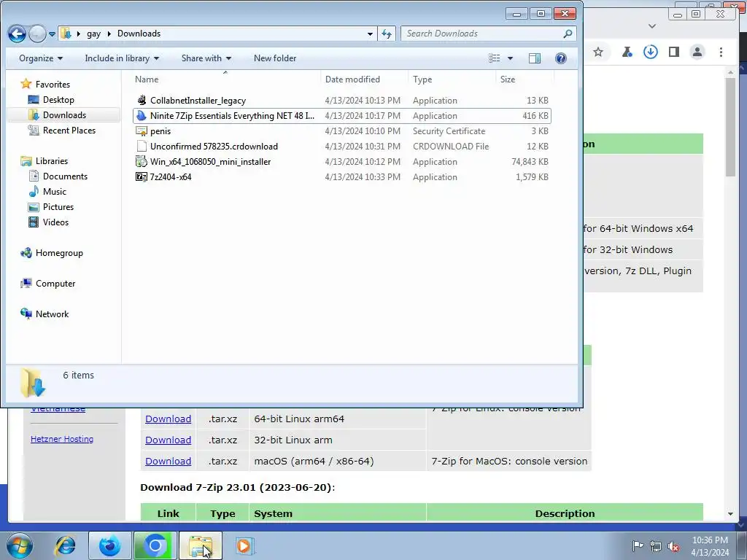
Task: Click the refresh button beside address bar
Action: (387, 34)
